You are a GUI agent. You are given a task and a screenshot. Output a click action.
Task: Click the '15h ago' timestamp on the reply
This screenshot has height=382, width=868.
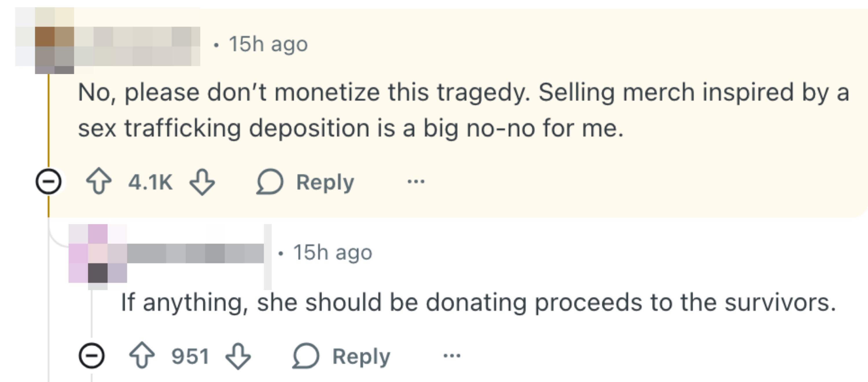(x=332, y=253)
